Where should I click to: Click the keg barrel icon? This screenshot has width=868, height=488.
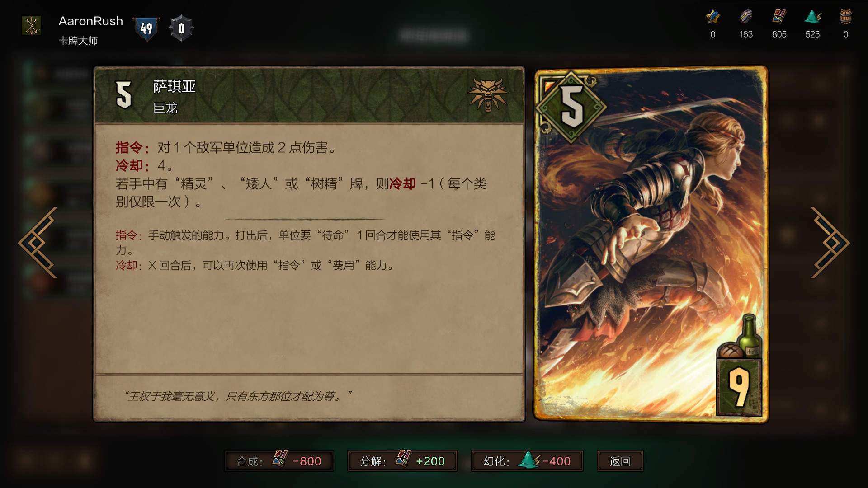pos(845,17)
